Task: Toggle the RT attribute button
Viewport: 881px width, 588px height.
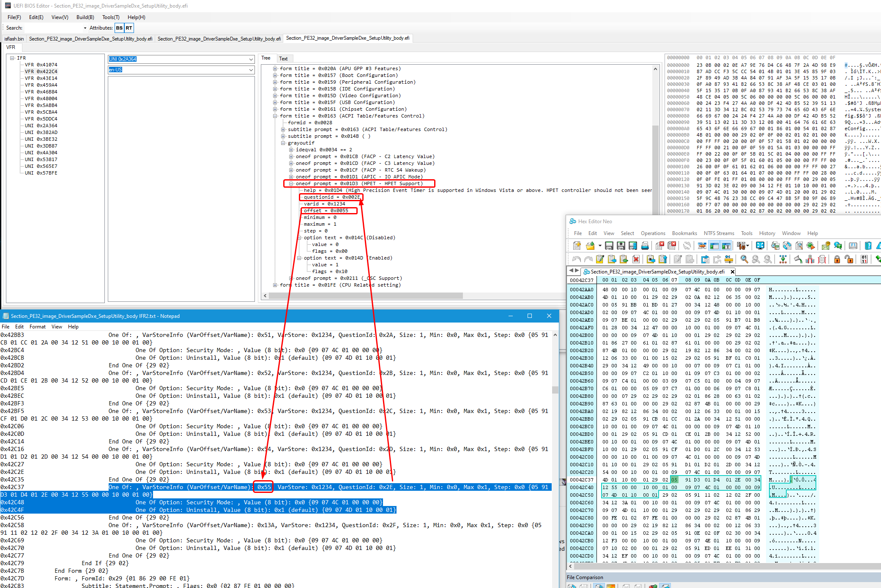Action: 129,28
